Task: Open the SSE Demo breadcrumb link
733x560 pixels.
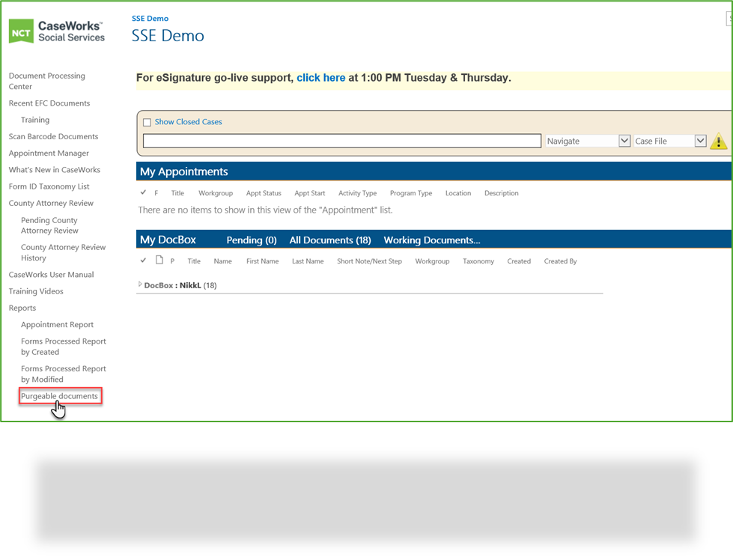Action: pyautogui.click(x=150, y=18)
